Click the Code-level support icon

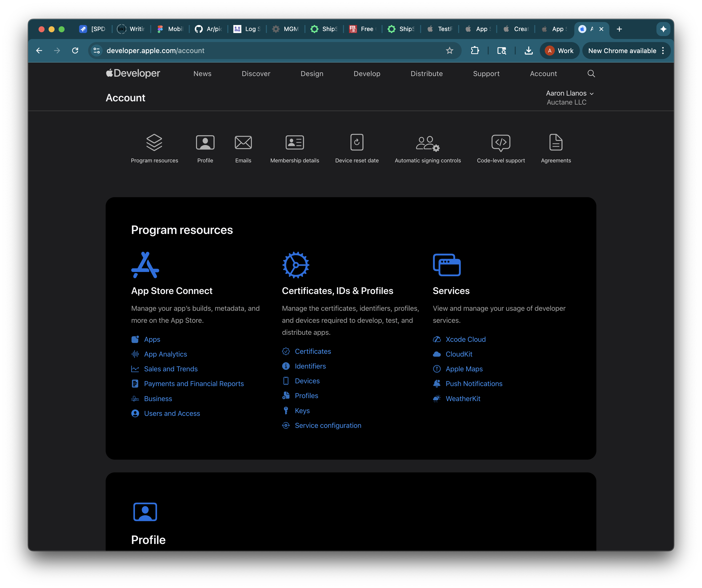click(500, 143)
